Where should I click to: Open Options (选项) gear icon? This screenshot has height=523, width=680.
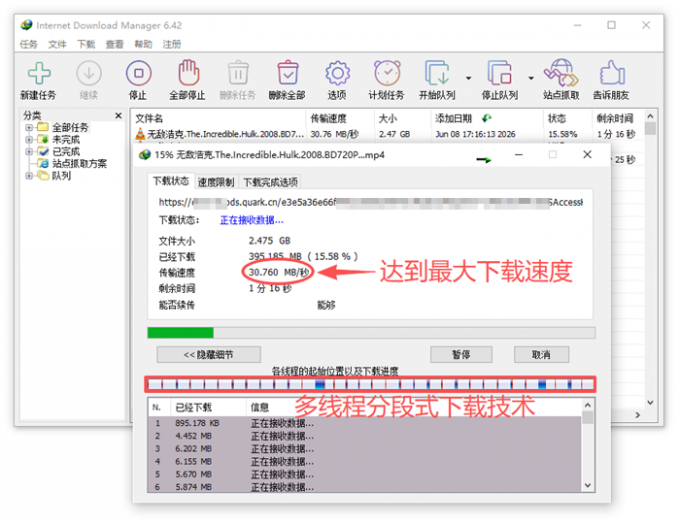[337, 73]
